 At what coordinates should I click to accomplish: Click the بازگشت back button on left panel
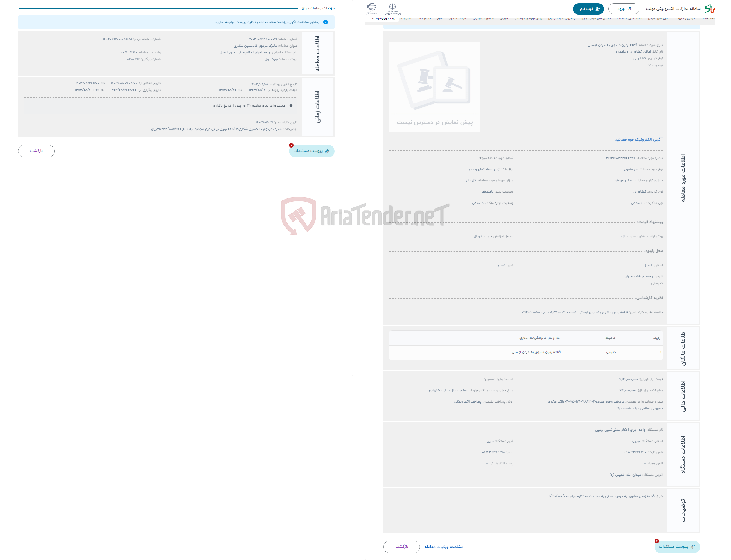tap(37, 151)
